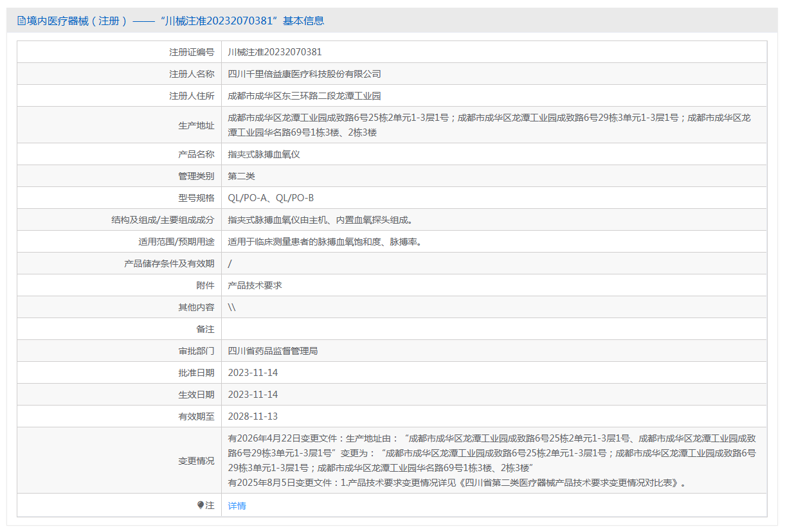Click the dot icon beside the 注 label
Image resolution: width=812 pixels, height=527 pixels.
coord(201,505)
